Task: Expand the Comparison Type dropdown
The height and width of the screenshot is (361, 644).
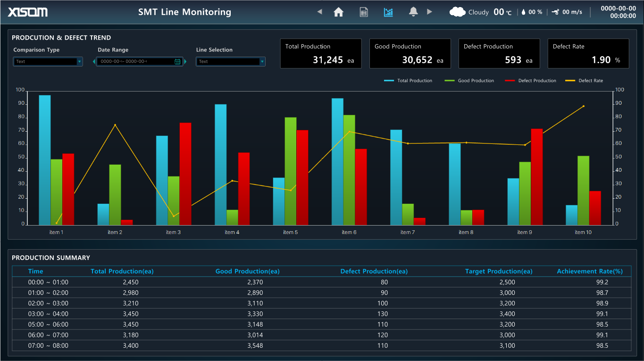Action: pos(79,61)
